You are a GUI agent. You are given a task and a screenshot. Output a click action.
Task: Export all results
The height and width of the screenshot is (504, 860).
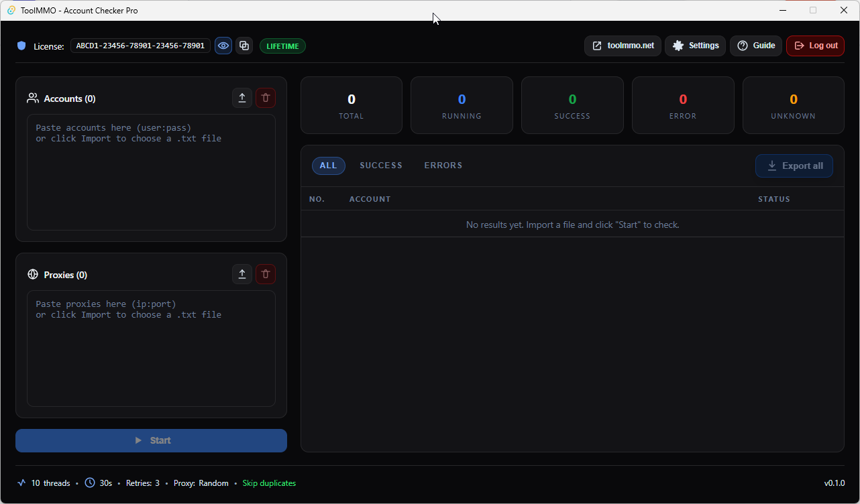tap(794, 166)
